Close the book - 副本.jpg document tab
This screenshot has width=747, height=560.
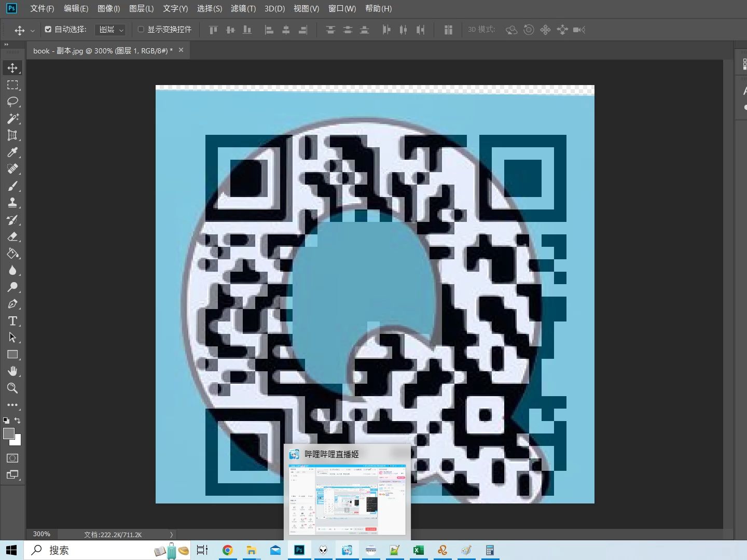181,50
